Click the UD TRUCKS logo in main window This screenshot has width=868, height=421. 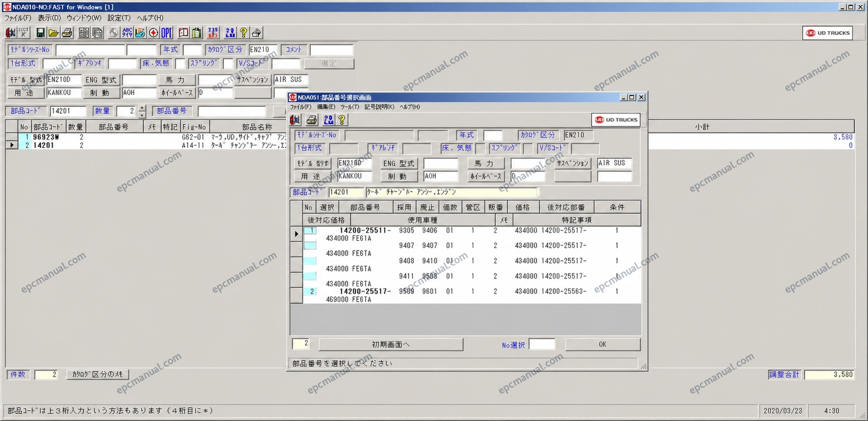pyautogui.click(x=827, y=33)
